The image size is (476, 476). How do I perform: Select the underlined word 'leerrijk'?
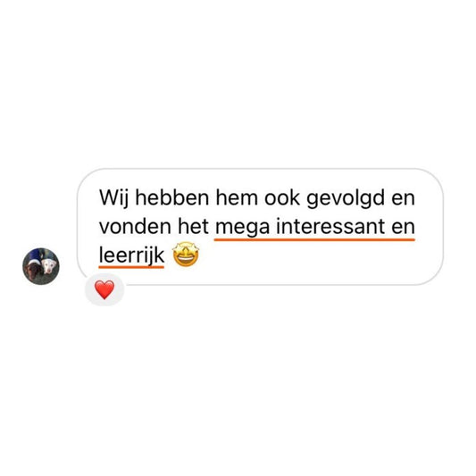coord(131,255)
